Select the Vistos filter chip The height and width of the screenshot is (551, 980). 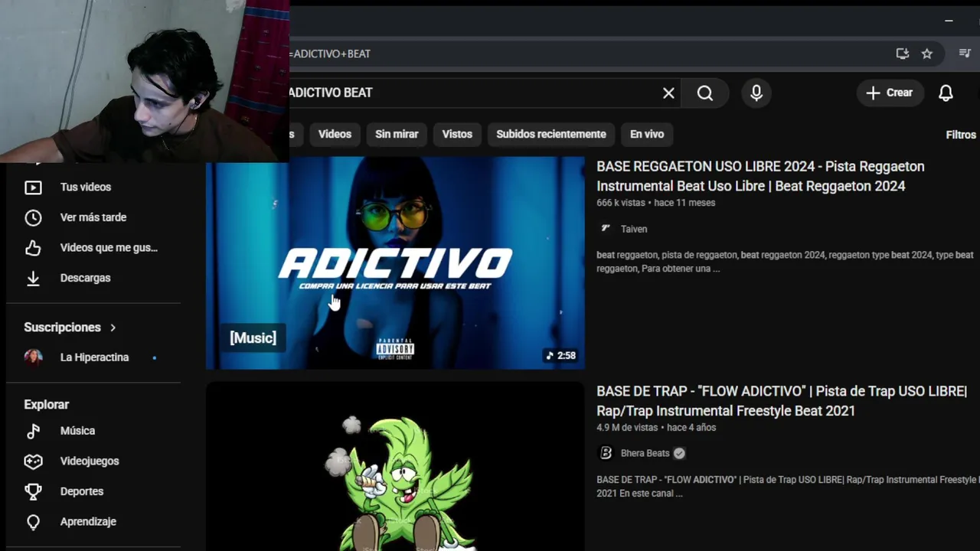pyautogui.click(x=457, y=134)
